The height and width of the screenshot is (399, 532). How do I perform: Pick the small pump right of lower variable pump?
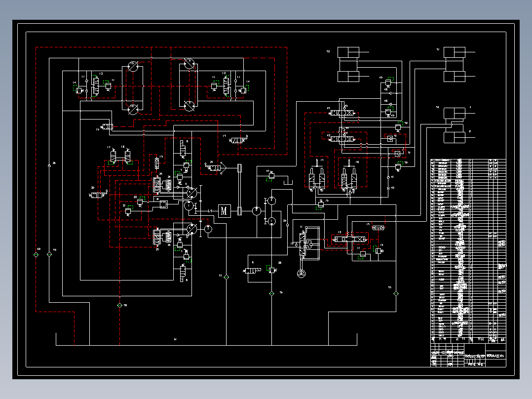(208, 229)
